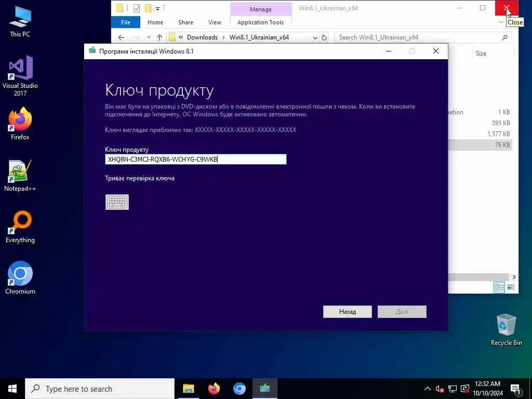
Task: Select the Firefox desktop shortcut
Action: 20,124
